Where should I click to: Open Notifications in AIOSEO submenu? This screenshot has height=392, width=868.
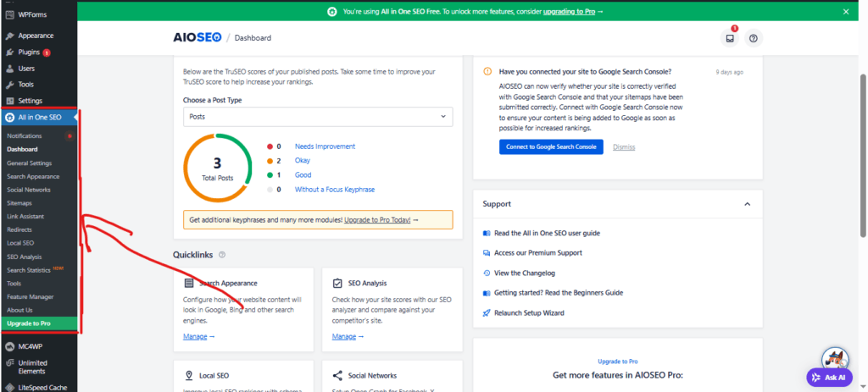click(25, 136)
